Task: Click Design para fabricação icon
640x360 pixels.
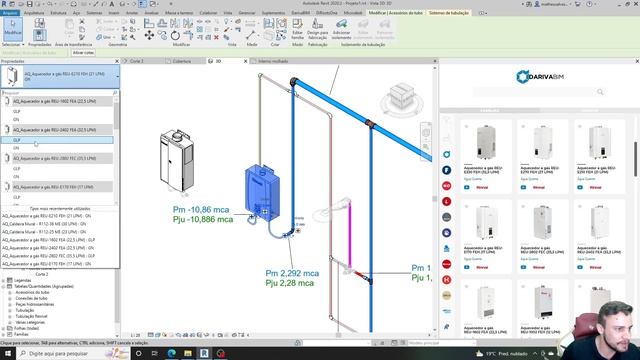Action: [318, 29]
